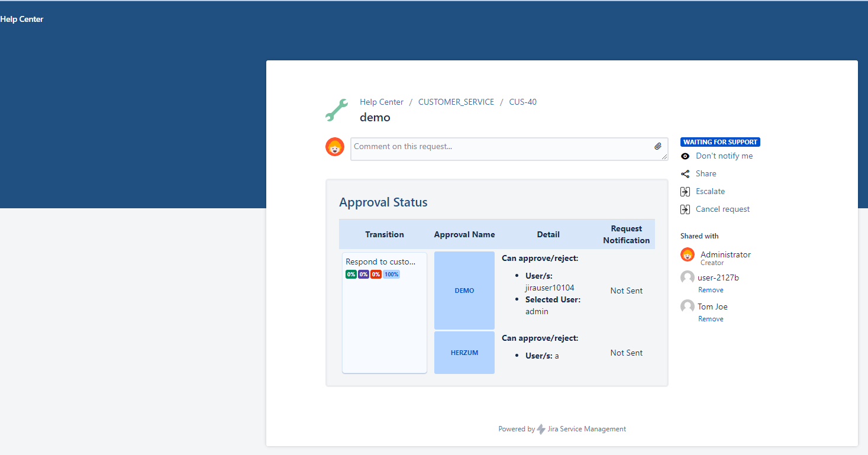Go to CUSTOMER_SERVICE breadcrumb
Viewport: 868px width, 455px height.
[456, 102]
